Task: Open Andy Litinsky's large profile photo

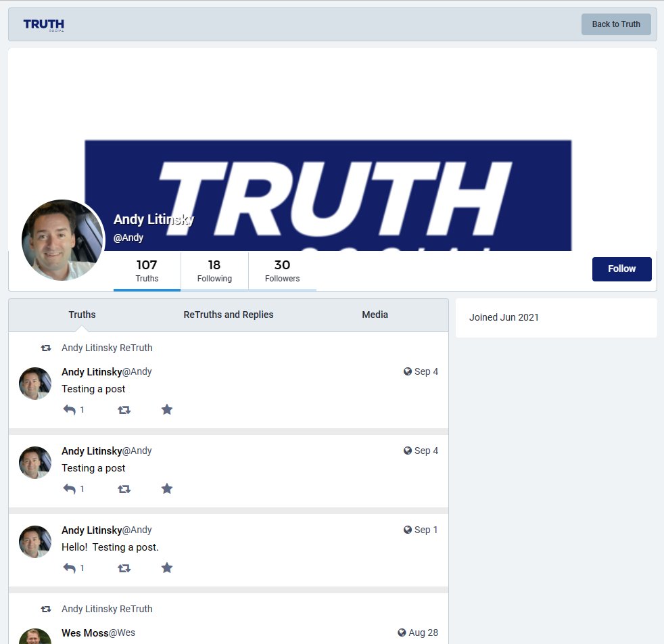Action: [63, 239]
